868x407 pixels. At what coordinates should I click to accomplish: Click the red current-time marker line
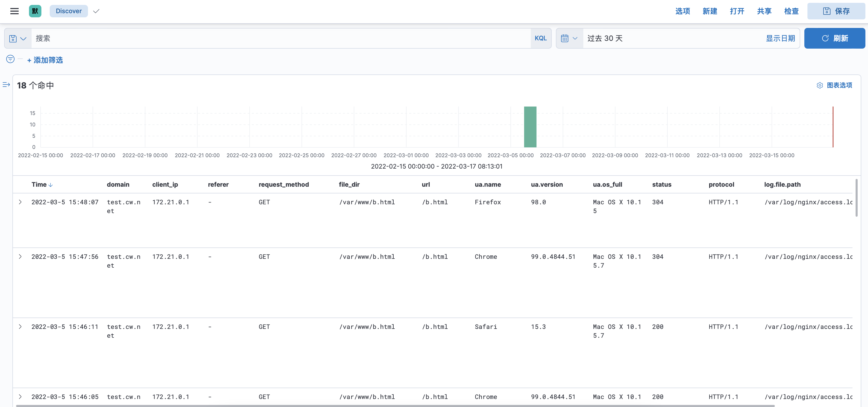[x=833, y=127]
